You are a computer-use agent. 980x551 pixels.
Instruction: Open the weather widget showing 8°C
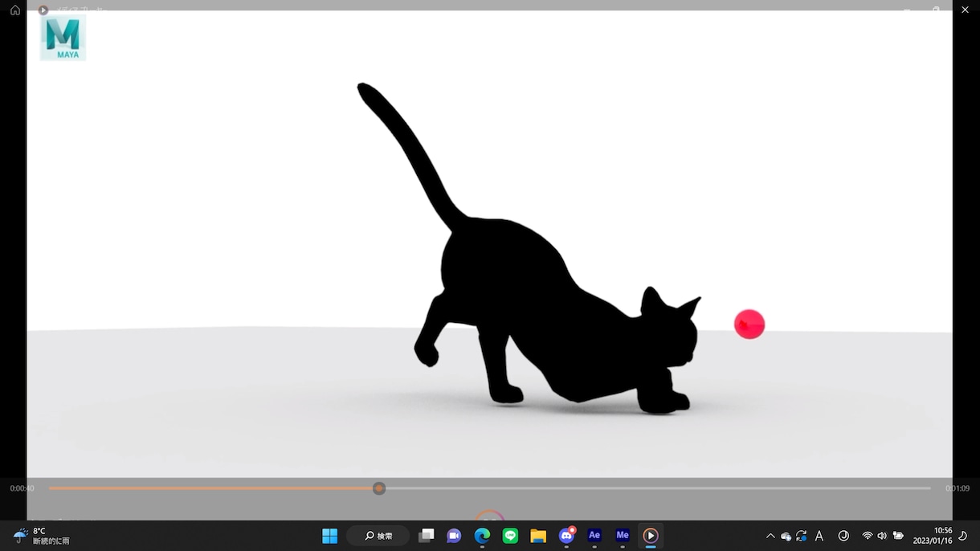tap(42, 536)
